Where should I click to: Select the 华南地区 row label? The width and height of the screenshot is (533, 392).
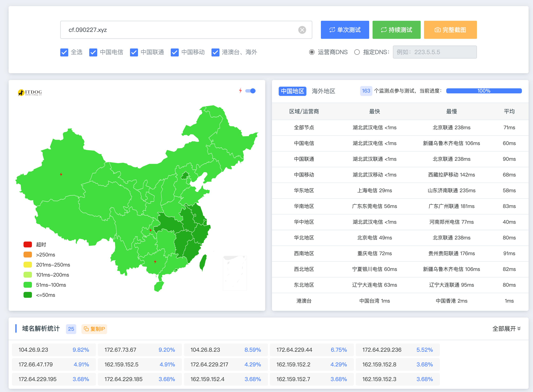(304, 206)
